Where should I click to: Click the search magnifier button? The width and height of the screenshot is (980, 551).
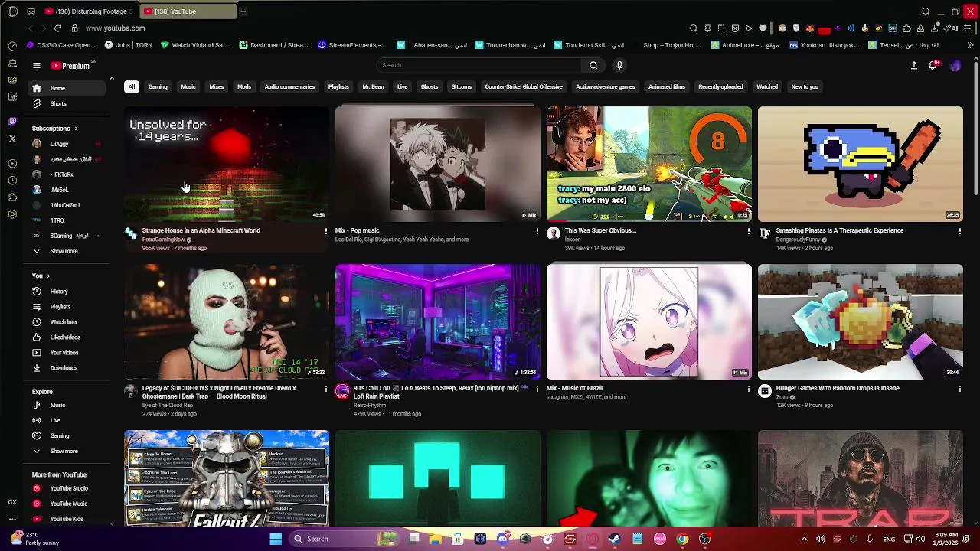(593, 65)
